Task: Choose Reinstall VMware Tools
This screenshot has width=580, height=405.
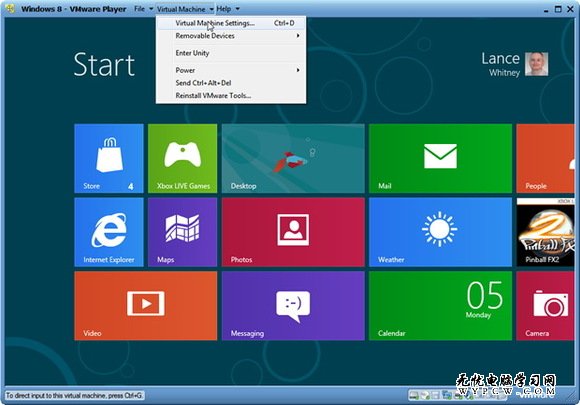Action: click(x=231, y=95)
